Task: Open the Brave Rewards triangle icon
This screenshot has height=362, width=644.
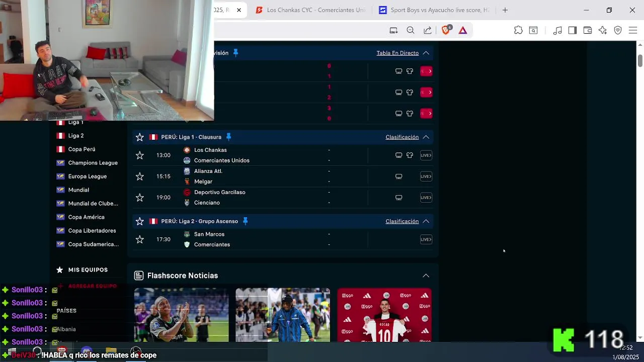Action: tap(463, 31)
